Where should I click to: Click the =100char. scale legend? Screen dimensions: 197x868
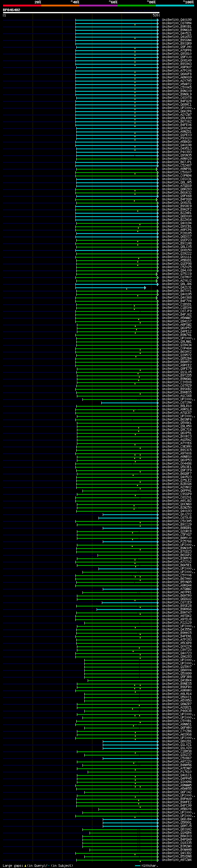click(x=147, y=866)
